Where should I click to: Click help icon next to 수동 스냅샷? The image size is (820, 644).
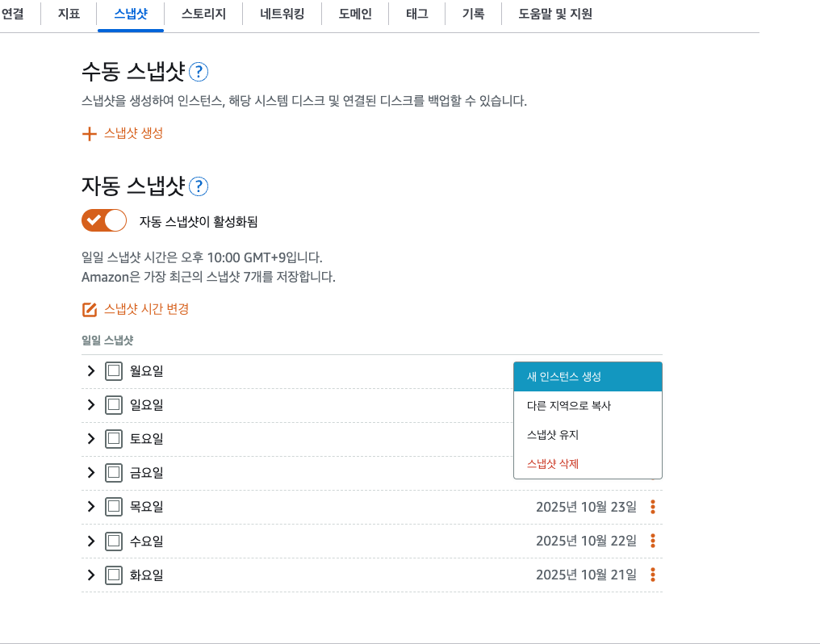coord(199,72)
